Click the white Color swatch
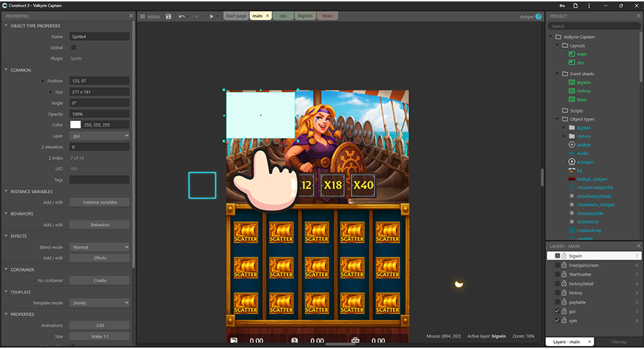Viewport: 644px width, 349px height. tap(75, 124)
